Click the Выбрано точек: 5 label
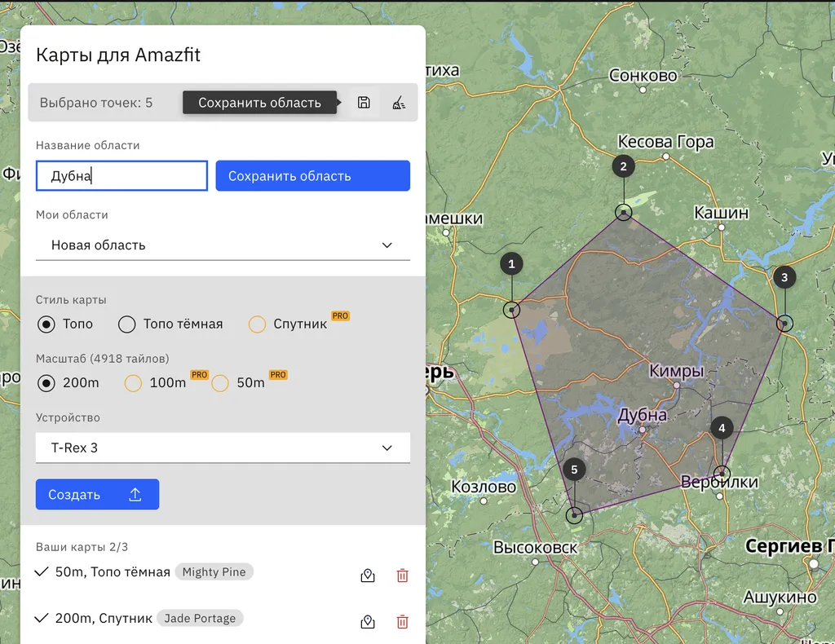Screen dimensions: 835x644 click(96, 103)
